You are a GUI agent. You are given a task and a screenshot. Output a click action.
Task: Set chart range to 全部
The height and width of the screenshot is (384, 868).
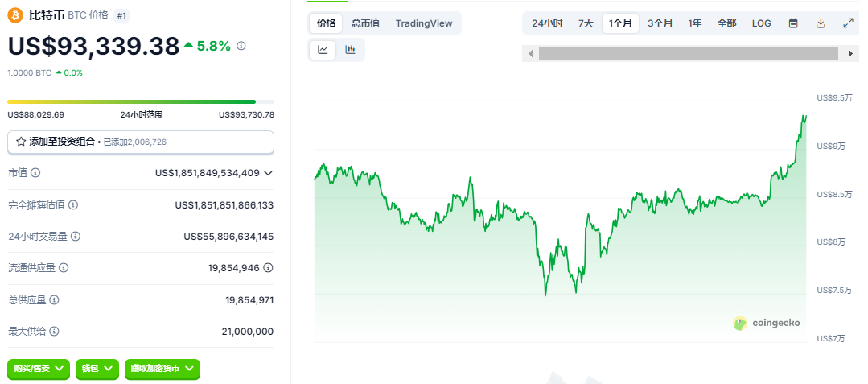(x=727, y=23)
